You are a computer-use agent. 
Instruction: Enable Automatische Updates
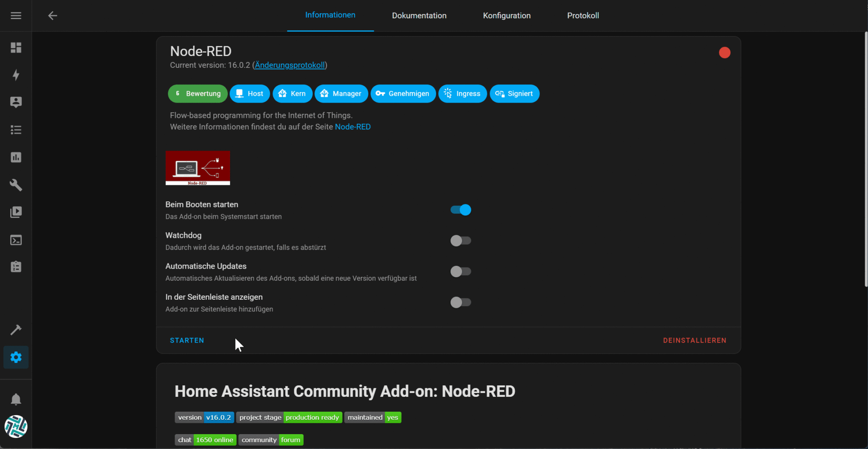coord(460,271)
